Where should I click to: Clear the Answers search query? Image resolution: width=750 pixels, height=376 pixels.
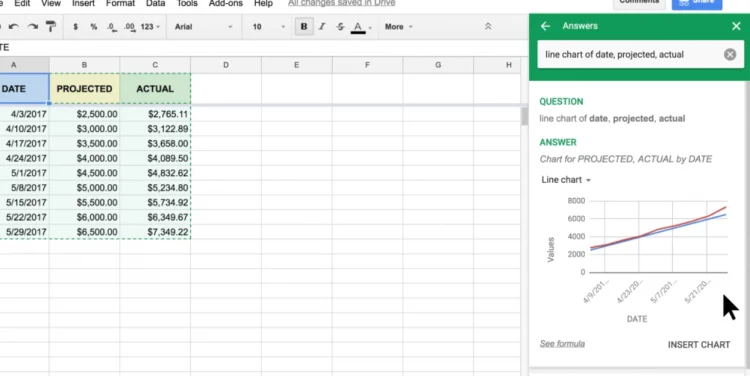coord(730,55)
